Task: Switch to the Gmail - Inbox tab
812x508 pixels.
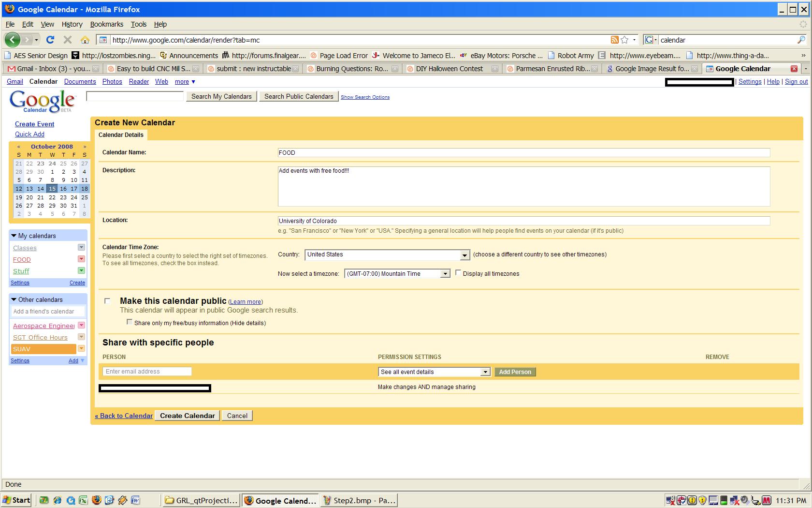Action: [x=53, y=69]
